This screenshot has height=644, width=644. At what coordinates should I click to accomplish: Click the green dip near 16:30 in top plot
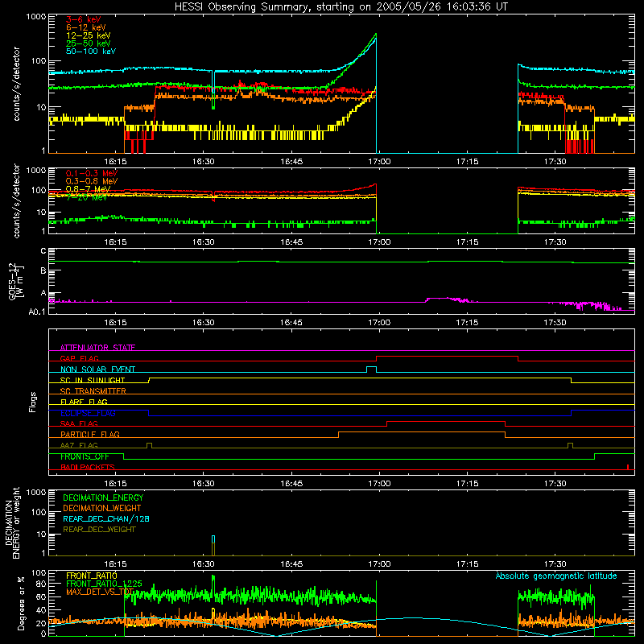pyautogui.click(x=213, y=104)
